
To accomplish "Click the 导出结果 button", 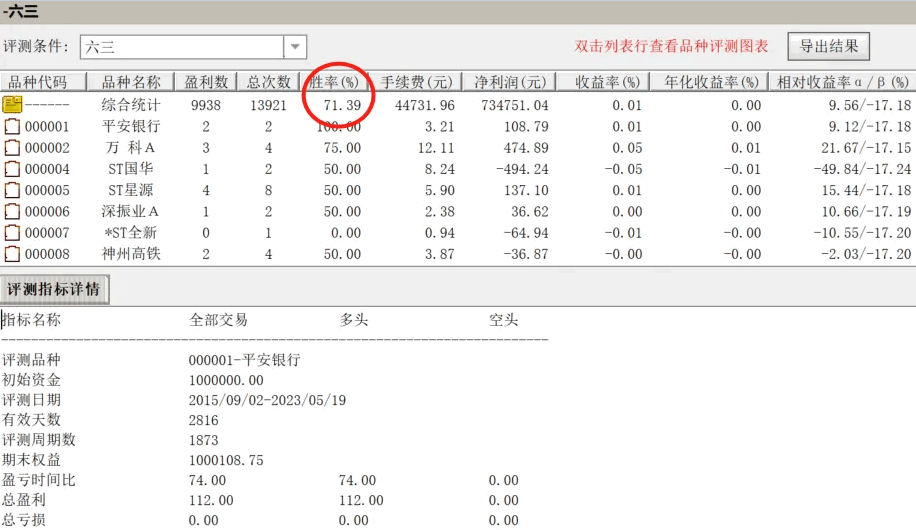I will [x=828, y=46].
